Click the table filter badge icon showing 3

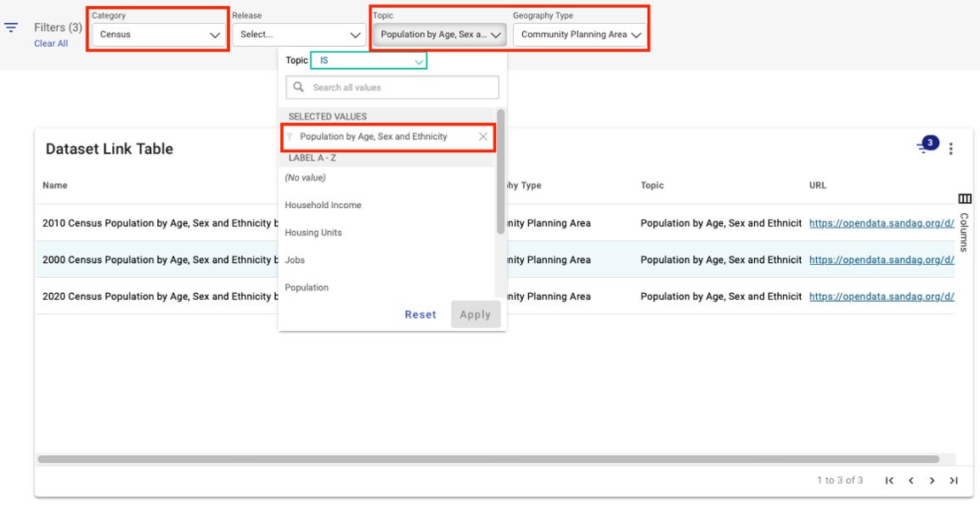pyautogui.click(x=926, y=144)
